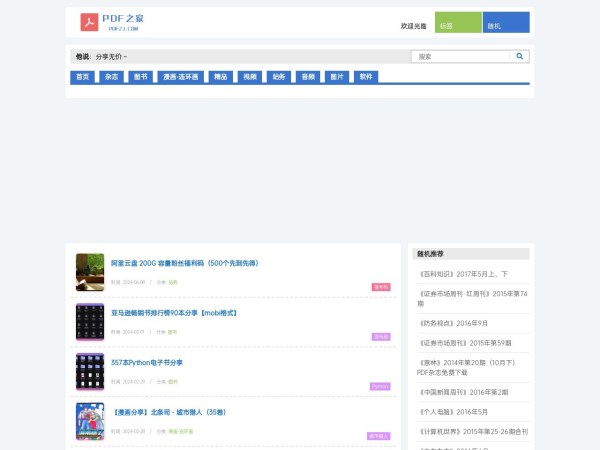Open the 视频 navigation tab
The height and width of the screenshot is (450, 600).
click(x=249, y=77)
